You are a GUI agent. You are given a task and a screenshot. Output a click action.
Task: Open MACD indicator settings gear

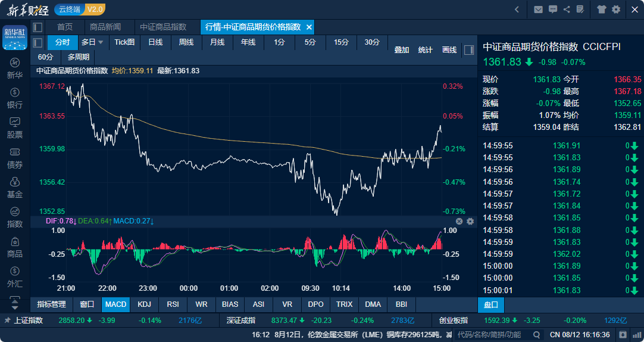[x=470, y=221]
